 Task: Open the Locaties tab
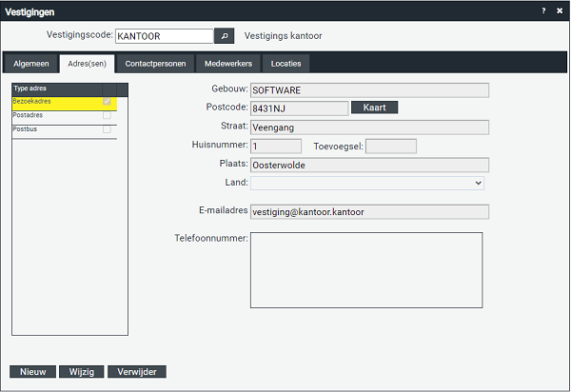[285, 64]
